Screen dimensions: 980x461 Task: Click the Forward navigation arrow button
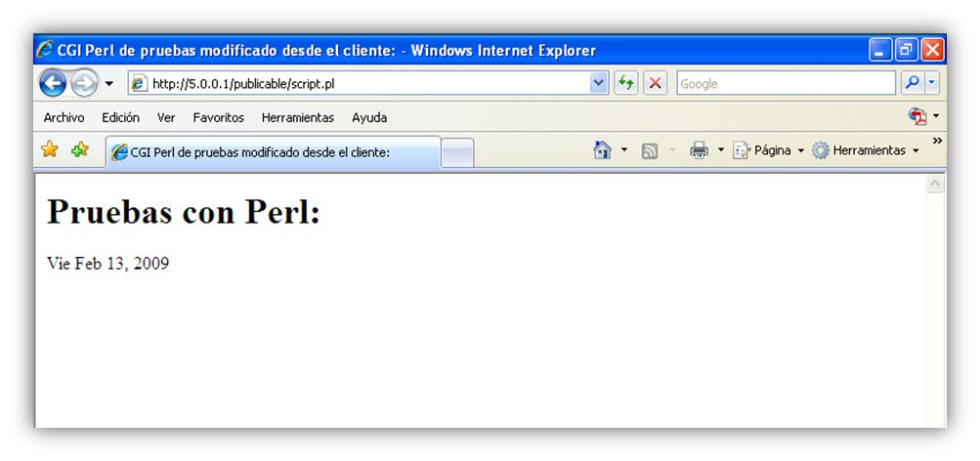(84, 83)
